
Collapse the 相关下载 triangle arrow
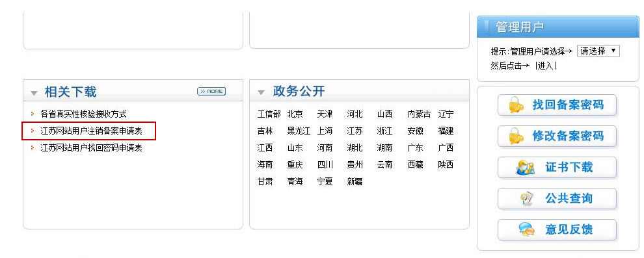(34, 93)
